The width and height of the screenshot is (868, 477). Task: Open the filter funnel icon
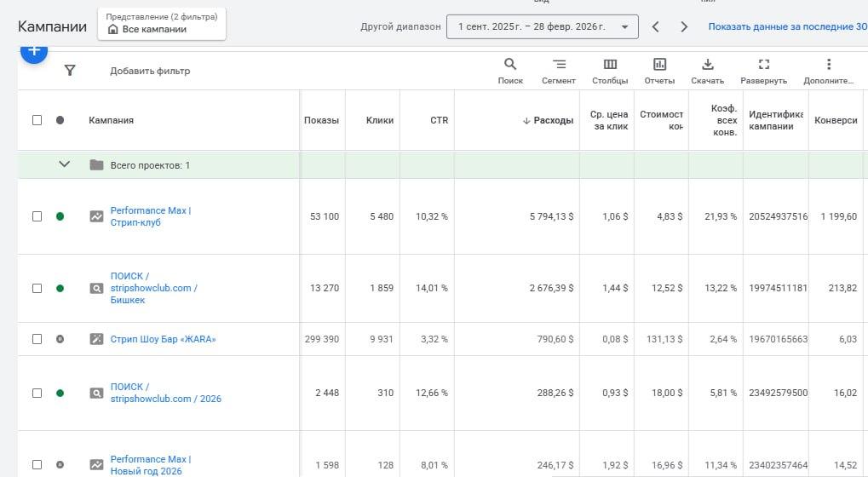click(x=70, y=71)
